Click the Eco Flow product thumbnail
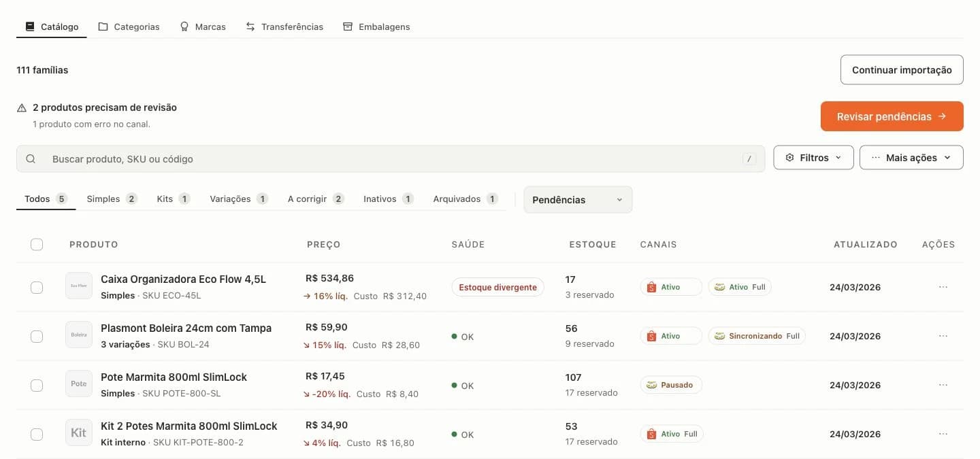The image size is (980, 459). 79,286
